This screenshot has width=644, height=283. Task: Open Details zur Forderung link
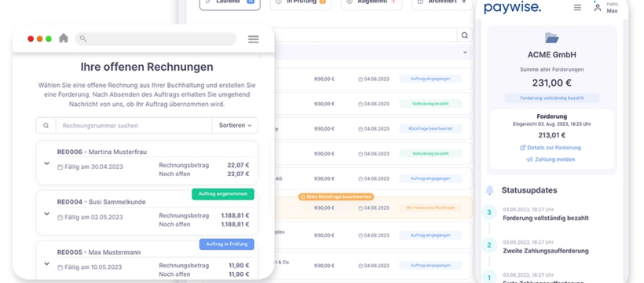tap(551, 147)
